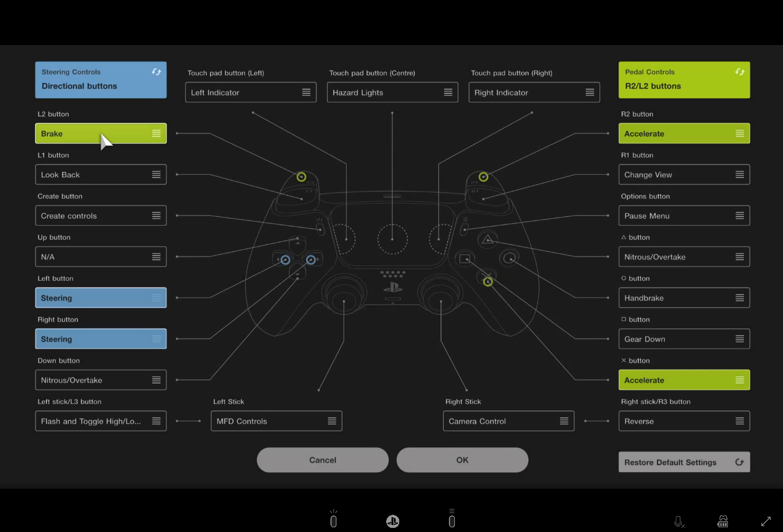Open the Look Back dropdown for L1
This screenshot has width=783, height=532.
pos(101,175)
